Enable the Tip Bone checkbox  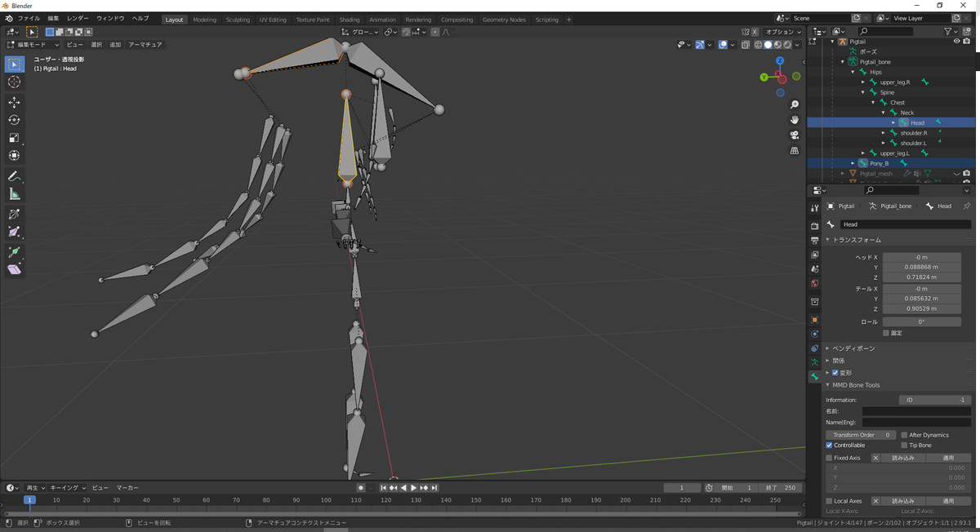tap(904, 446)
